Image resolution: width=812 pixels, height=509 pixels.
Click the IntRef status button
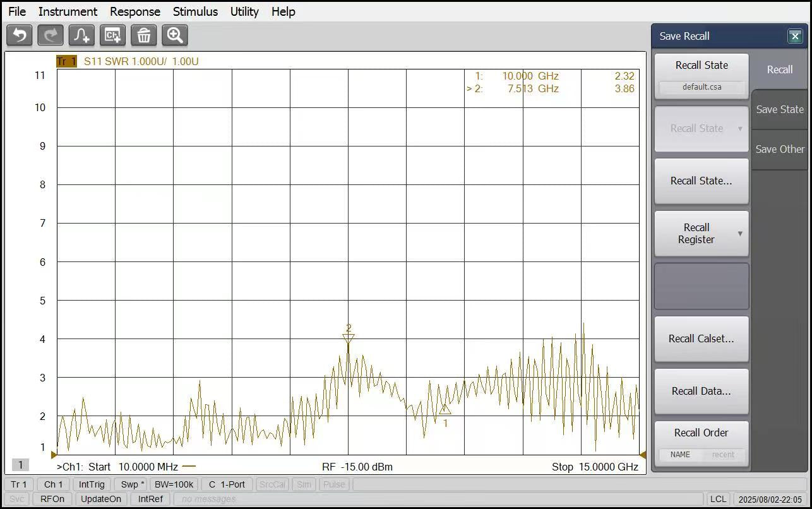tap(150, 499)
